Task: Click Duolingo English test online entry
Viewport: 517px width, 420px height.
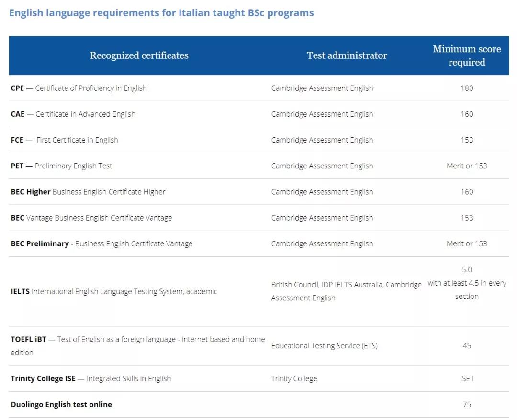Action: (x=61, y=404)
